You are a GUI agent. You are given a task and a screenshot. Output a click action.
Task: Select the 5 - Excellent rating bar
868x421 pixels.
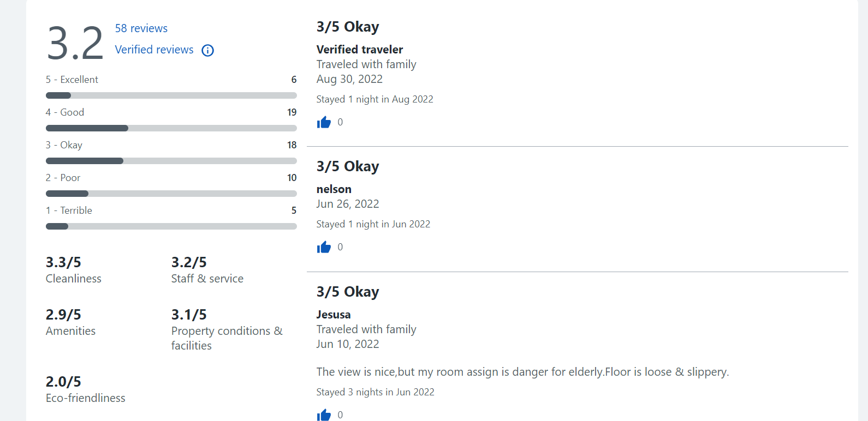pyautogui.click(x=171, y=95)
